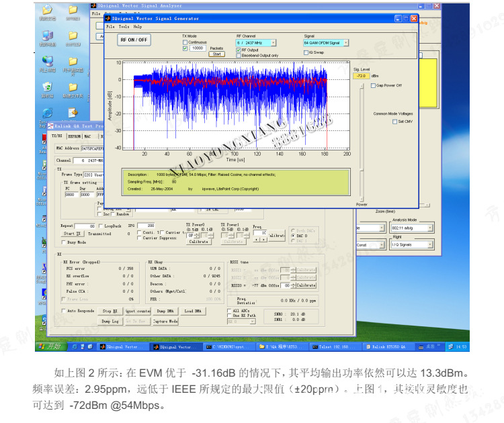Step the RSSI0 offset spinner
The image size is (504, 423).
(293, 285)
